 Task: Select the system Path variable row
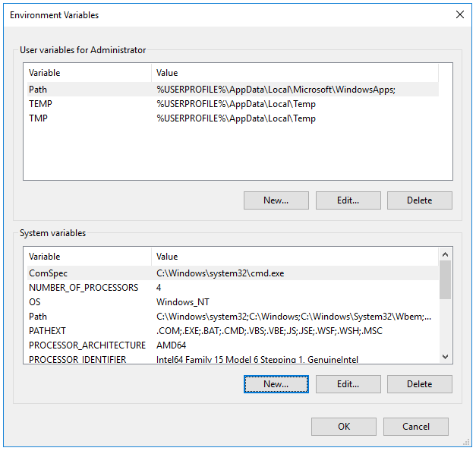[x=233, y=317]
